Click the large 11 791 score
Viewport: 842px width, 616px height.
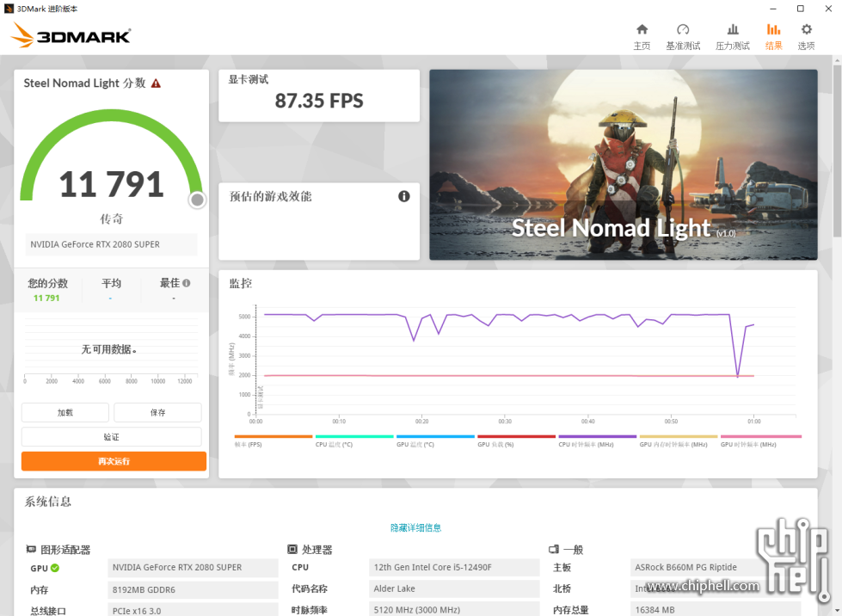(x=111, y=183)
